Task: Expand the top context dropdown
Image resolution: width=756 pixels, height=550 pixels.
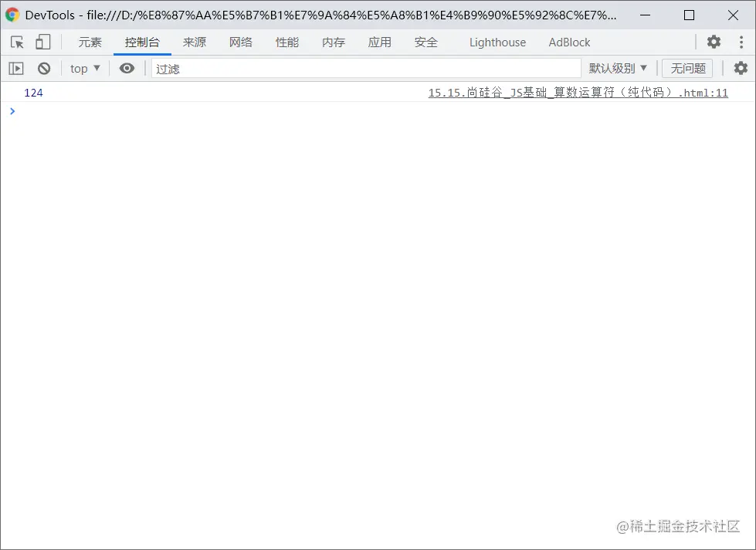Action: [86, 69]
